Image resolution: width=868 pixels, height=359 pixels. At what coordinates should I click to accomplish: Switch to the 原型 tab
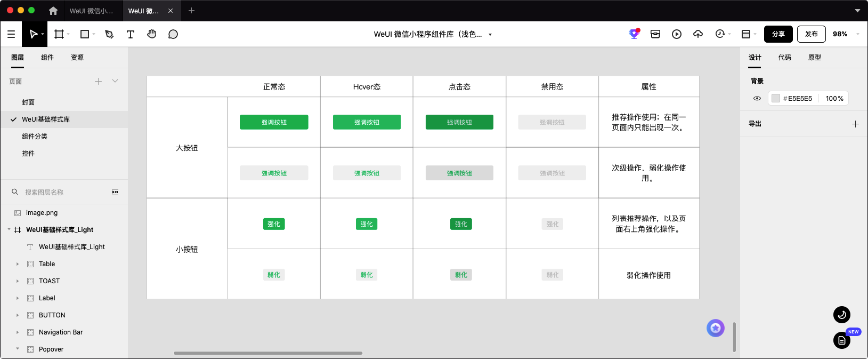coord(815,58)
